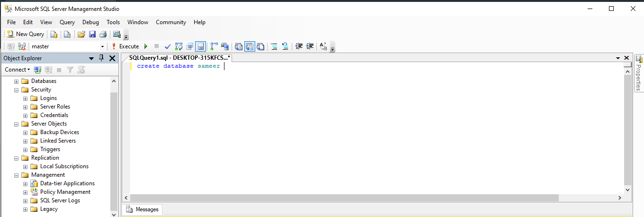644x217 pixels.
Task: Click the Open File folder icon
Action: (x=81, y=34)
